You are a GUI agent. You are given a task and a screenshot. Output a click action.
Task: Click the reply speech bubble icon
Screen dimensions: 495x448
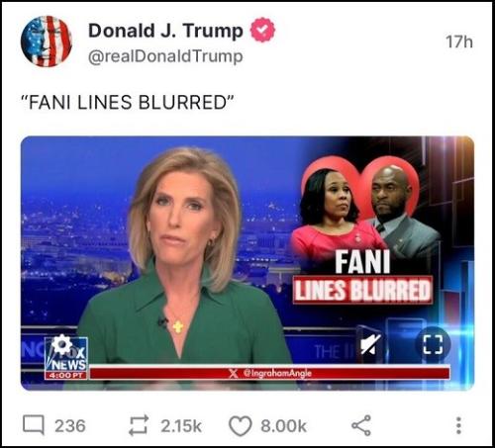point(34,425)
